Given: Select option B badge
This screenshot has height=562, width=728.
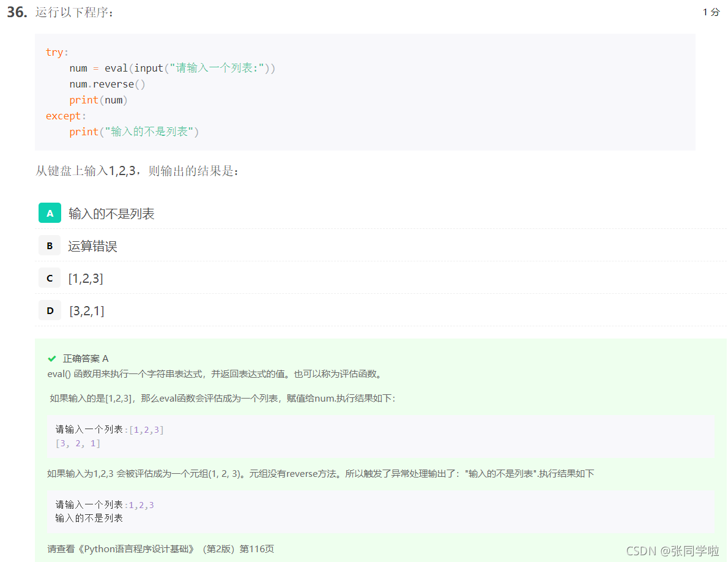Looking at the screenshot, I should click(x=50, y=245).
